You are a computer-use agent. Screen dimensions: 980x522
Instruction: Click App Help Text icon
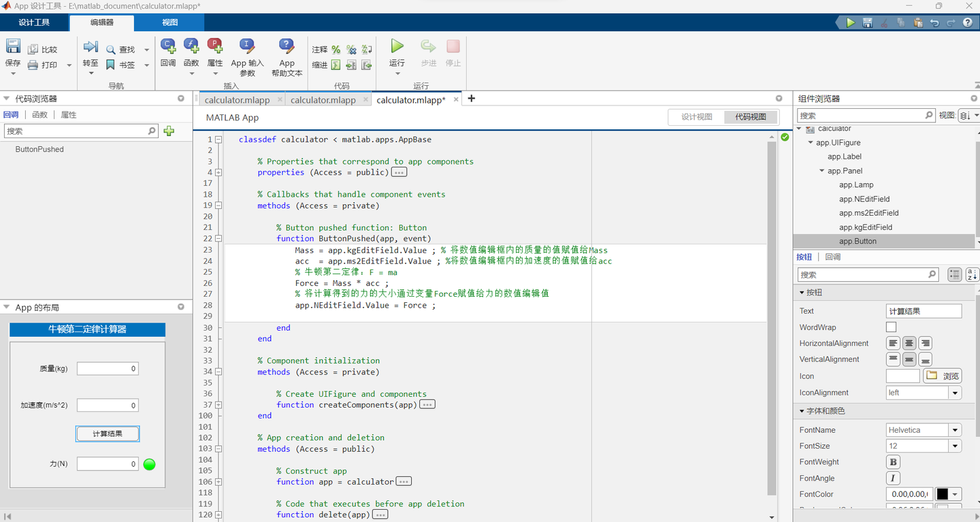click(287, 46)
